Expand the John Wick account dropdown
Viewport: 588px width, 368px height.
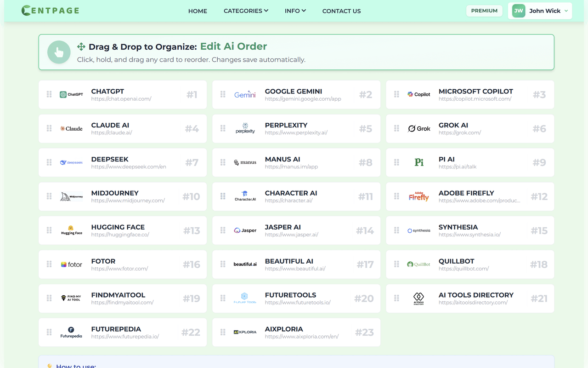click(x=540, y=11)
